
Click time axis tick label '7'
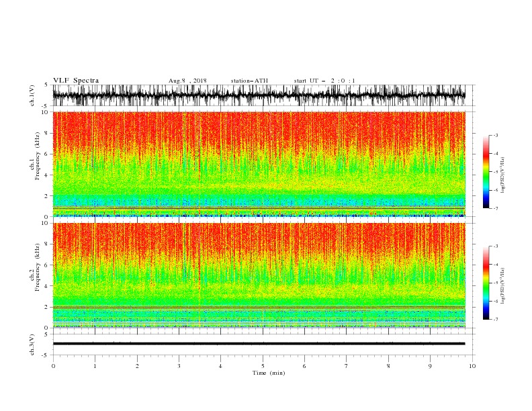coord(347,366)
